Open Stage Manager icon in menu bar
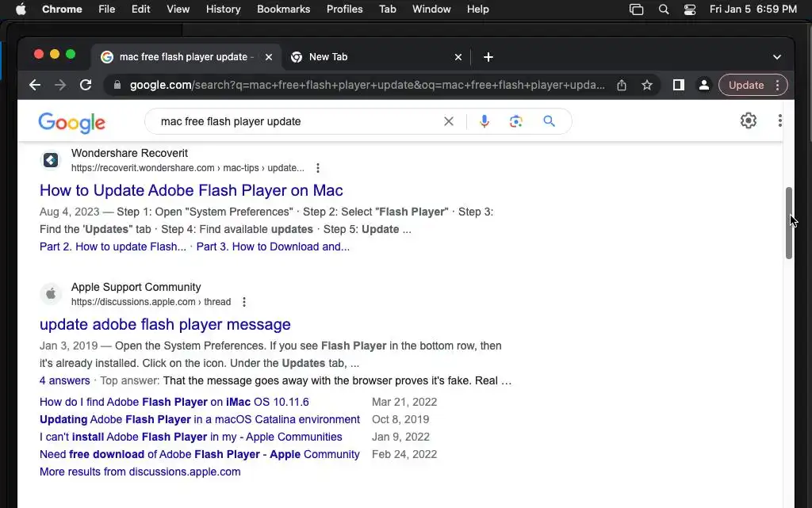Screen dimensions: 812x508 pos(637,10)
